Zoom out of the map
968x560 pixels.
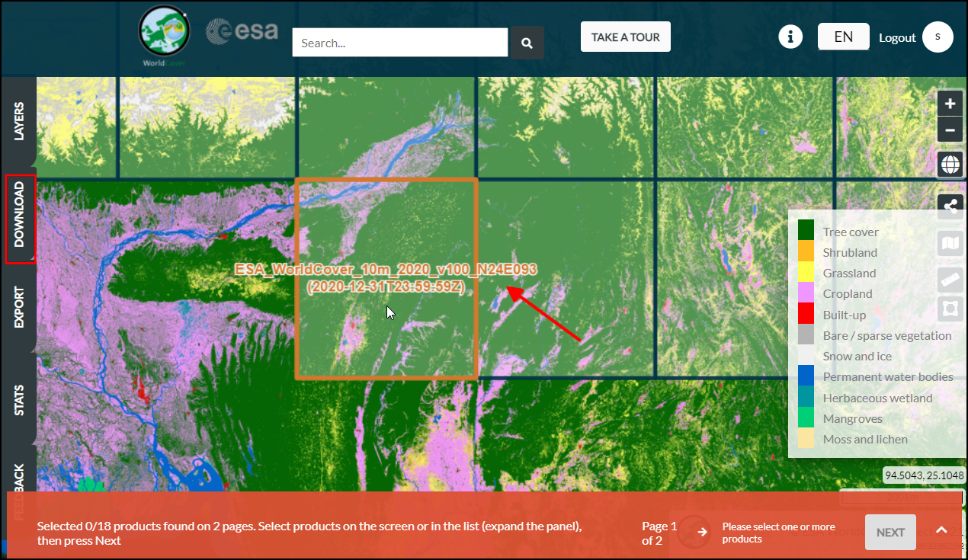click(x=950, y=130)
